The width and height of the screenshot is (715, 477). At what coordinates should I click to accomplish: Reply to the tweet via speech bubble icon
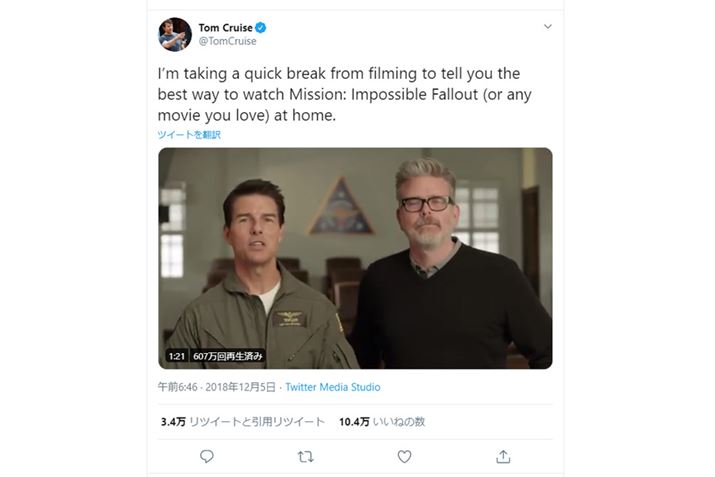[x=207, y=456]
